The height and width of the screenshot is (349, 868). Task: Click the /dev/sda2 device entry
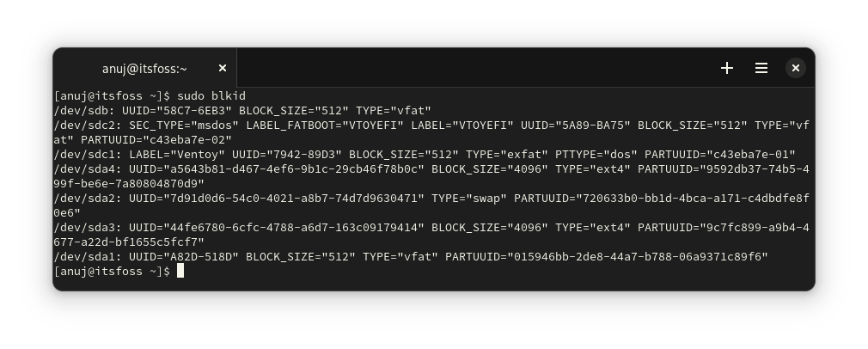pos(81,198)
